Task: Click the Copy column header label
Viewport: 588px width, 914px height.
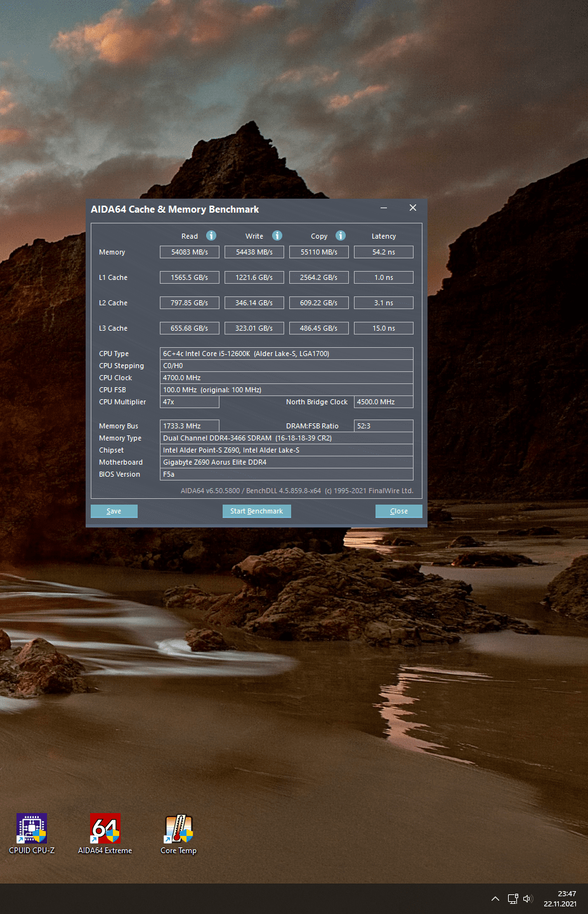Action: pos(319,236)
